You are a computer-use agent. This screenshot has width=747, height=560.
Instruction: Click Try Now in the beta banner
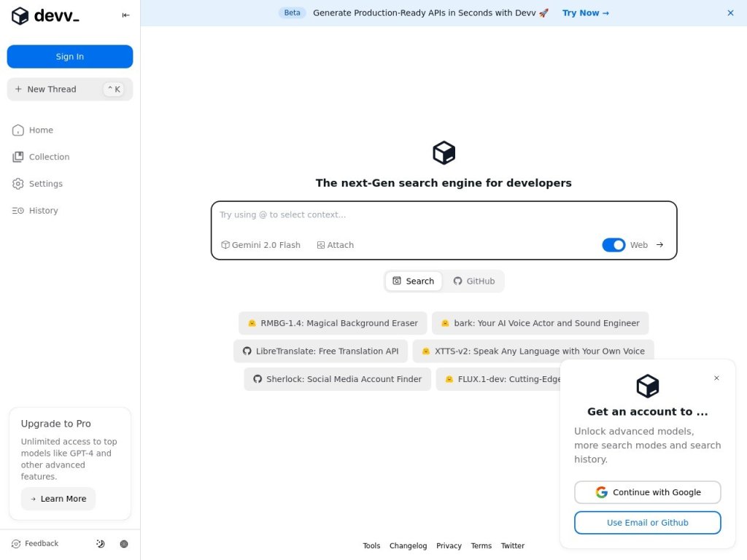point(586,13)
